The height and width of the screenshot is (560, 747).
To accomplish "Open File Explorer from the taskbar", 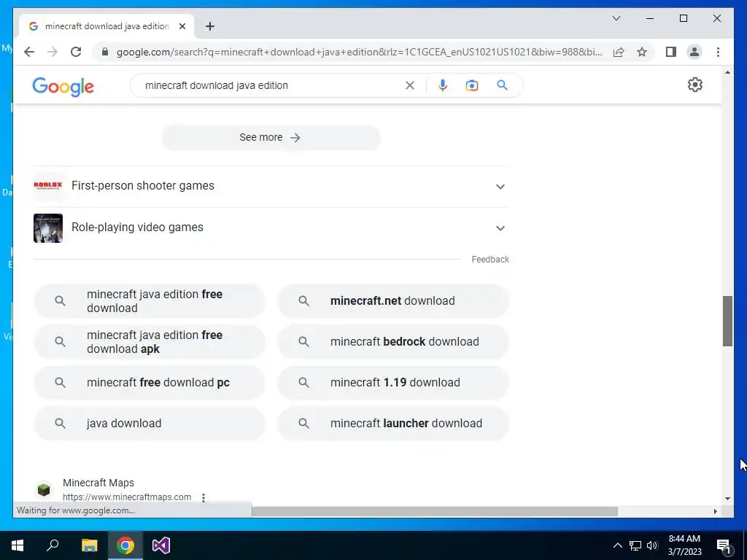I will point(89,545).
